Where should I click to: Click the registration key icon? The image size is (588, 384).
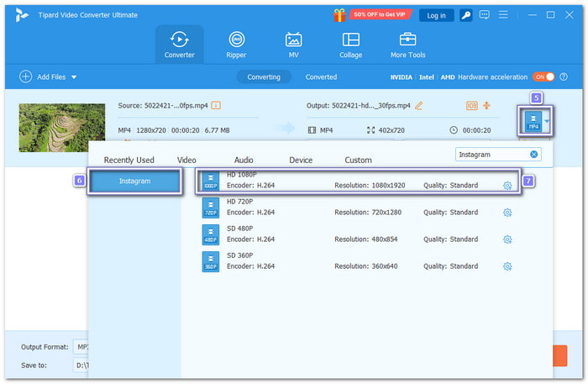(465, 15)
